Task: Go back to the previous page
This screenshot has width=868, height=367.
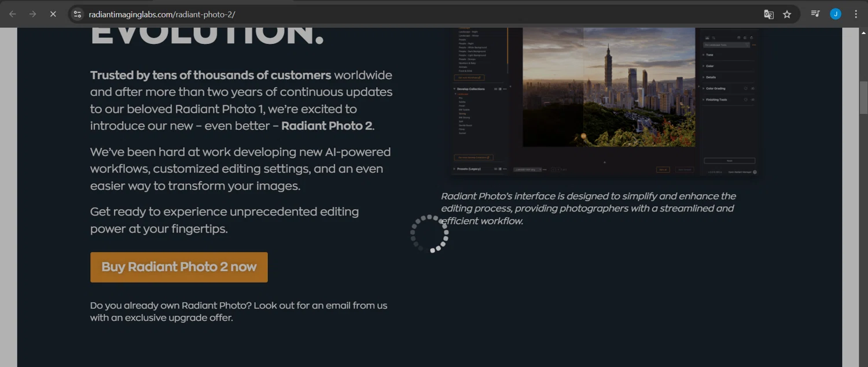Action: (x=13, y=14)
